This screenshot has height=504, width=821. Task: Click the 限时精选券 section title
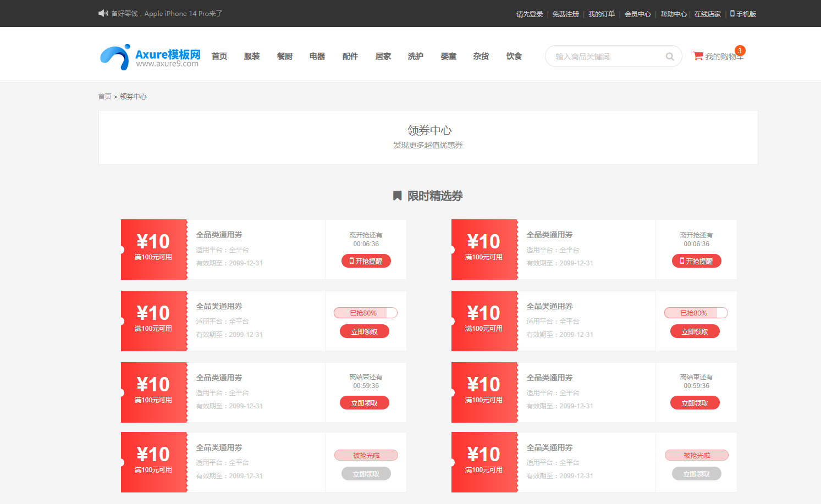tap(435, 196)
